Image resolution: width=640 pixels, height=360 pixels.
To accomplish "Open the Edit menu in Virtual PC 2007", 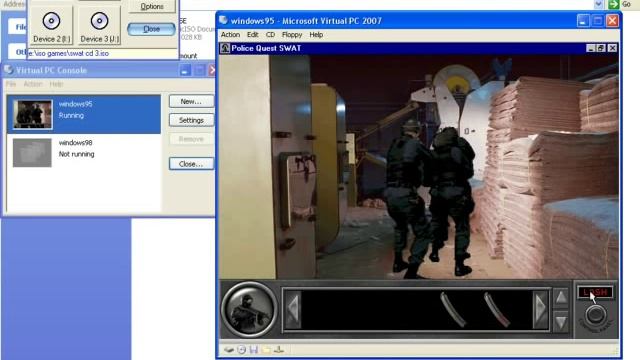I will (252, 35).
